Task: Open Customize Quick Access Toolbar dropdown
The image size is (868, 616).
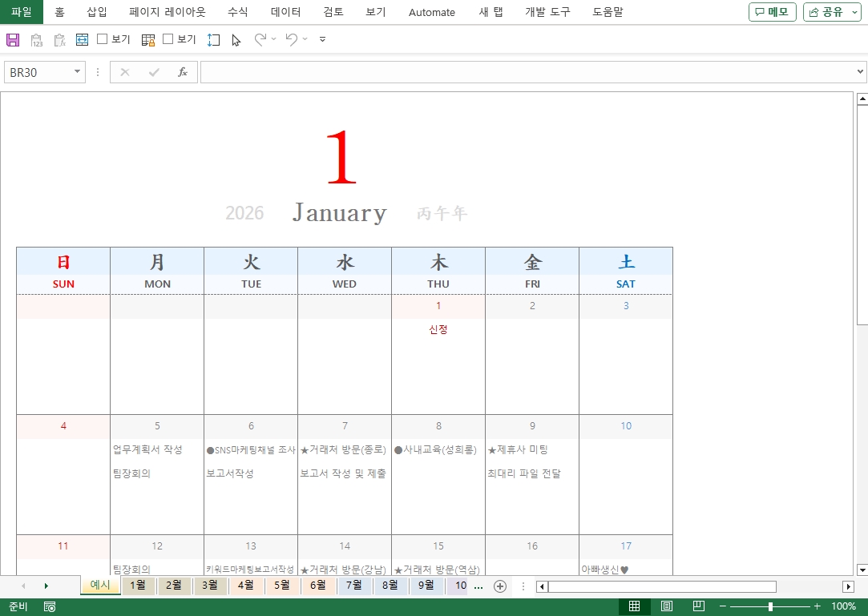Action: (x=322, y=39)
